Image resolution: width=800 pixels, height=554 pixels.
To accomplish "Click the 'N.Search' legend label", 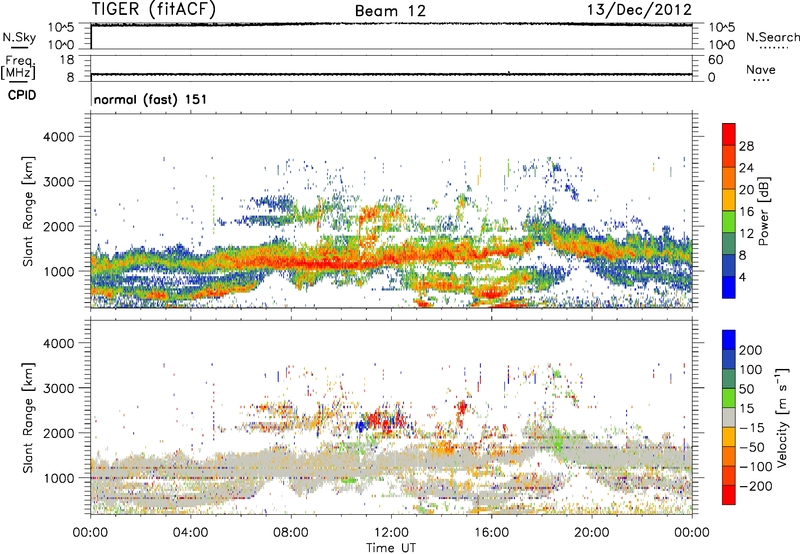I will tap(772, 37).
